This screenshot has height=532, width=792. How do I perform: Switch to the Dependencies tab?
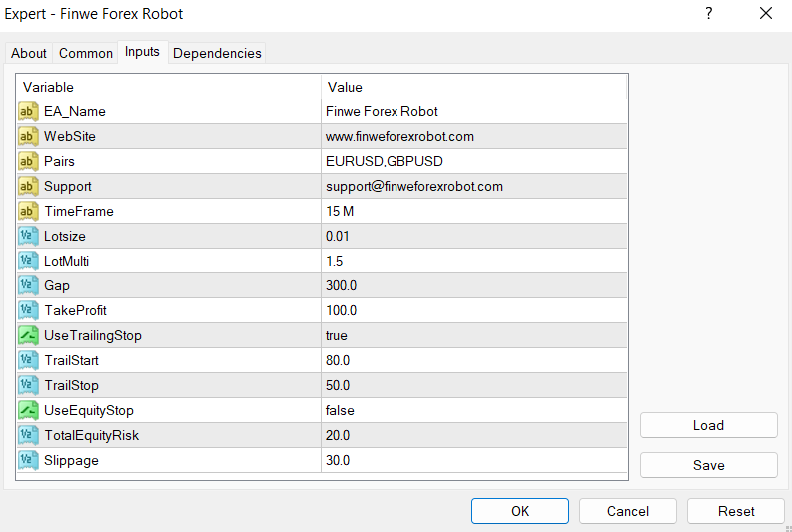click(x=217, y=53)
